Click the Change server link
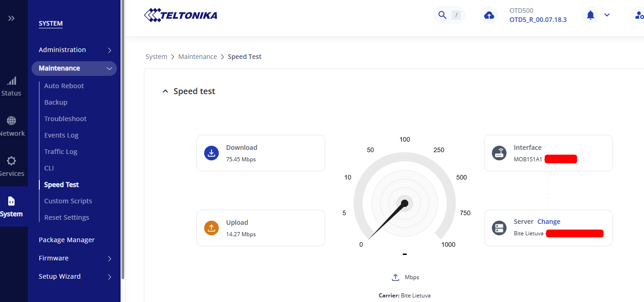The width and height of the screenshot is (644, 302). 549,222
